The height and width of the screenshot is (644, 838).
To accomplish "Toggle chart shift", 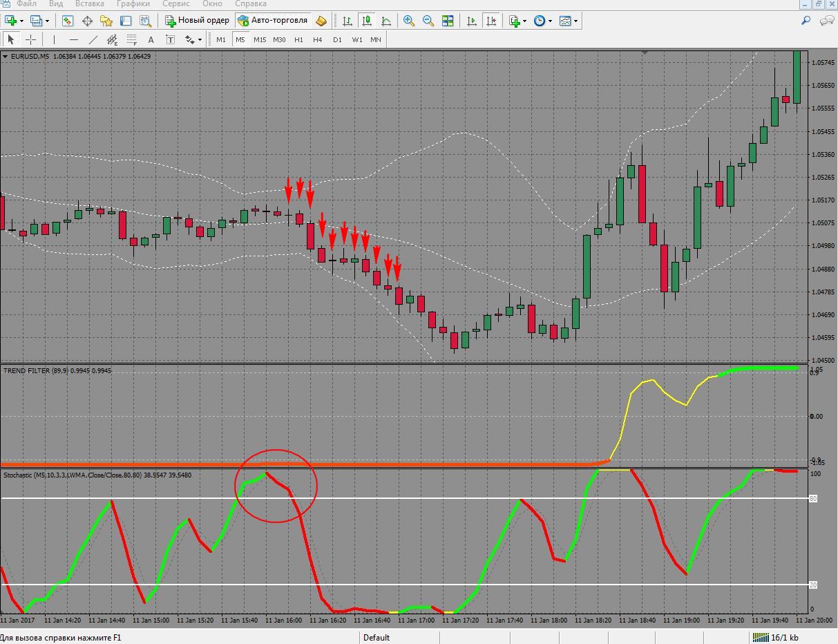I will (491, 21).
